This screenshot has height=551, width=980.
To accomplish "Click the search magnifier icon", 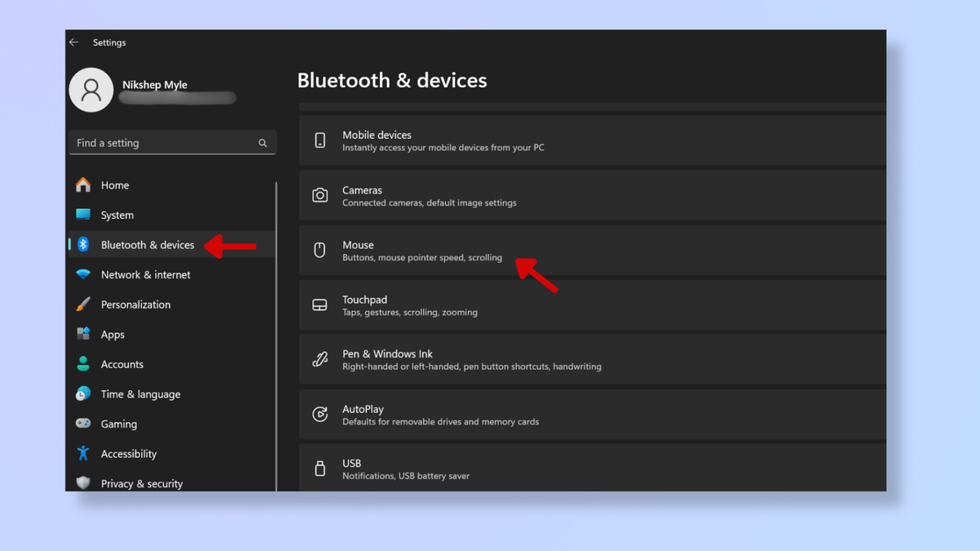I will point(263,142).
